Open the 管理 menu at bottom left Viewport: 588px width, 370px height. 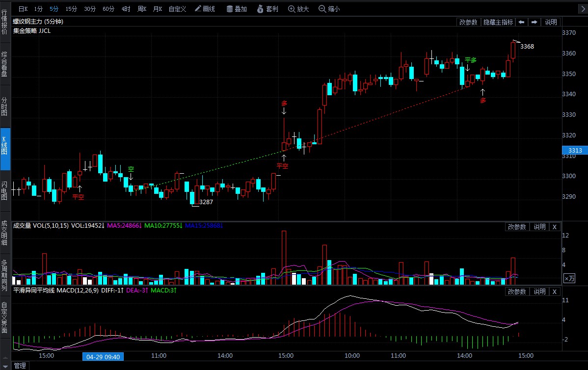click(20, 366)
